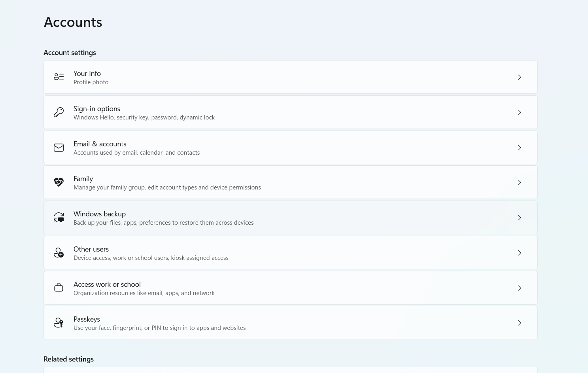The height and width of the screenshot is (373, 588).
Task: Click the heart icon beside Family
Action: [x=59, y=182]
